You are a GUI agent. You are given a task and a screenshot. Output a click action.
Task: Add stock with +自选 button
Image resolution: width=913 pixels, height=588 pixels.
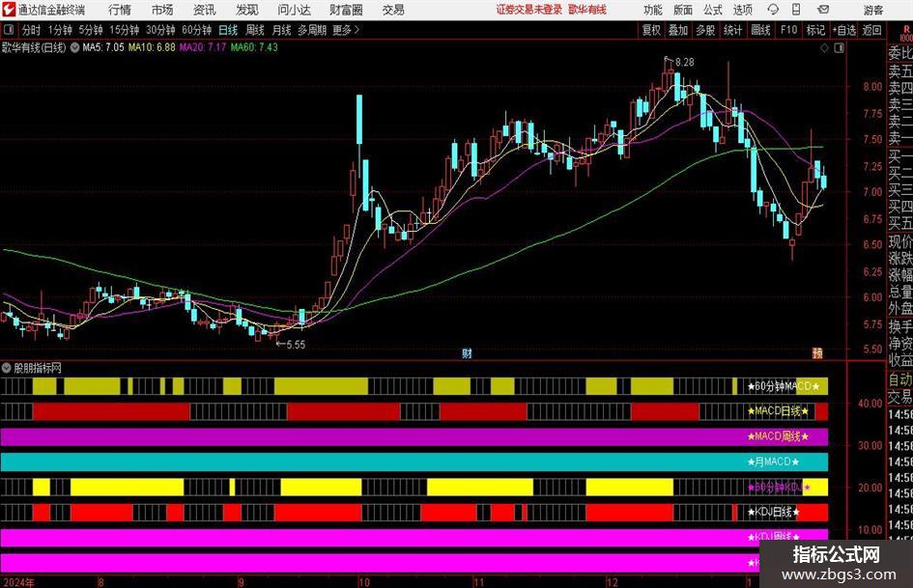click(844, 30)
